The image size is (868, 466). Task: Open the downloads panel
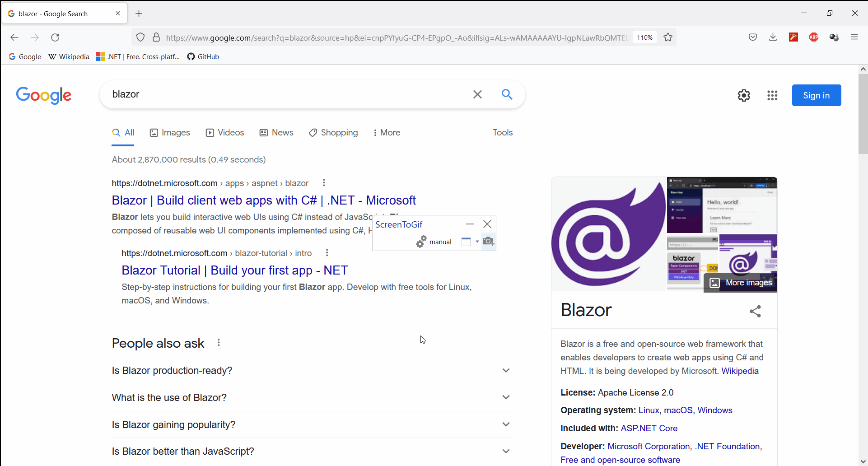click(773, 37)
